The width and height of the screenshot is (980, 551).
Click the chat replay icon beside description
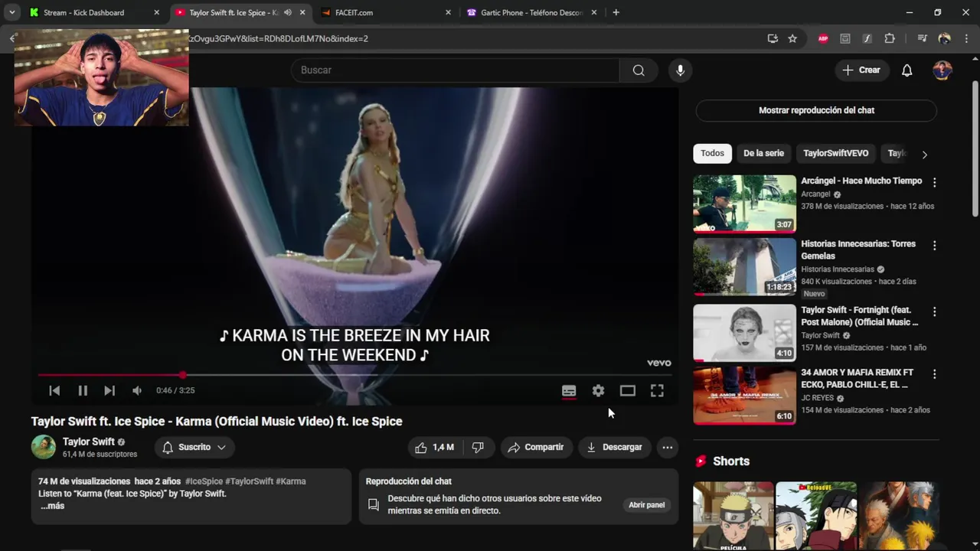coord(374,504)
